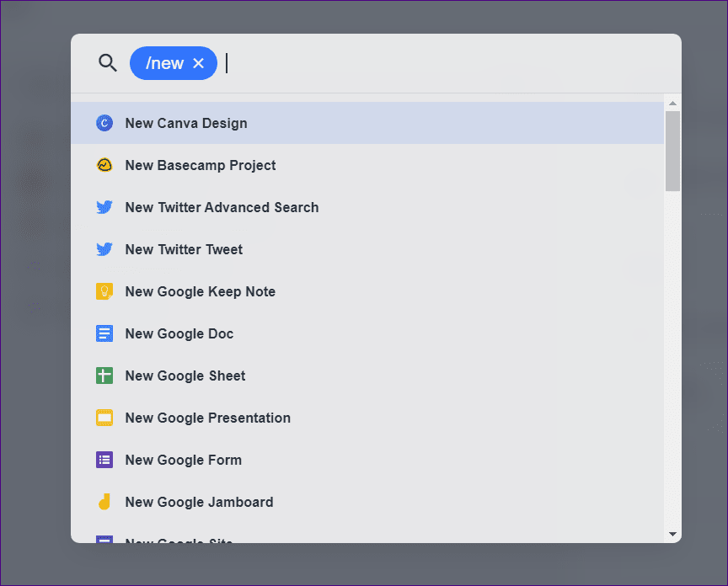The height and width of the screenshot is (586, 728).
Task: Click the Google Keep lightbulb icon
Action: (104, 291)
